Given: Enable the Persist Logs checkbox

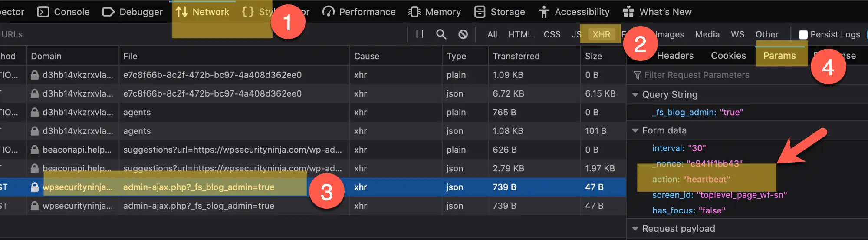Looking at the screenshot, I should click(803, 34).
